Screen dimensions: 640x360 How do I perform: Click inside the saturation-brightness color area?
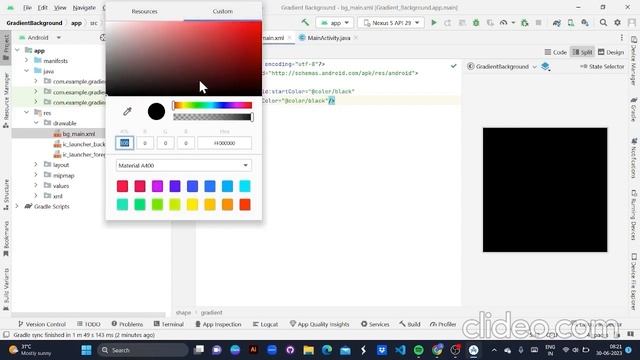coord(184,58)
